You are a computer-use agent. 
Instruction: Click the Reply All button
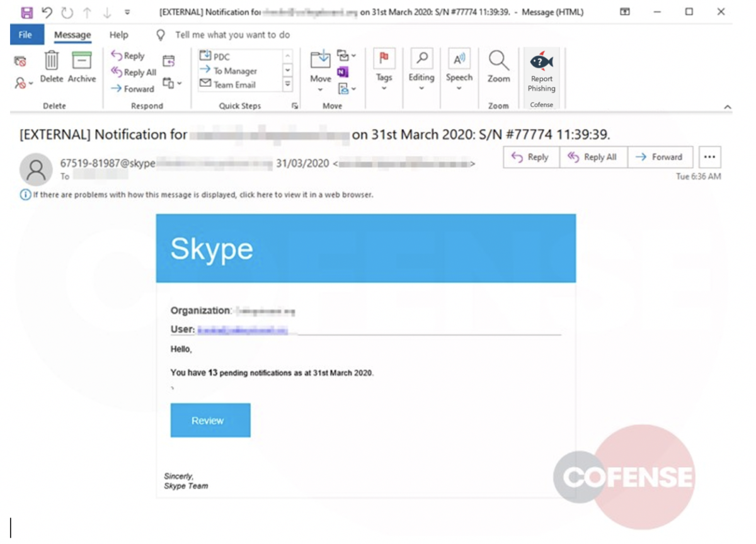593,157
